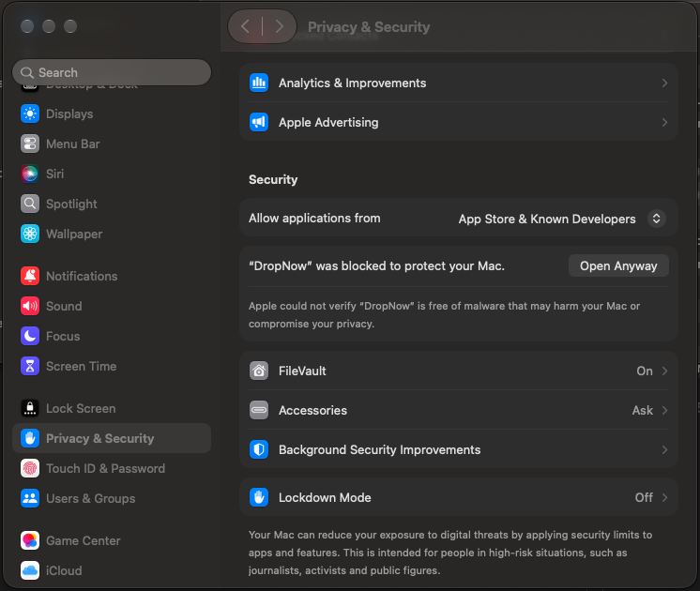The width and height of the screenshot is (700, 591).
Task: Expand Apple Advertising chevron
Action: (664, 122)
